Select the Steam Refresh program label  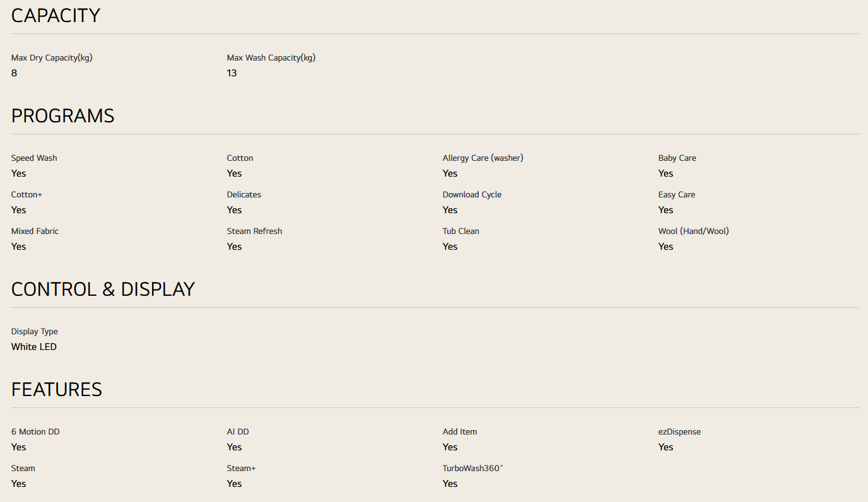[x=254, y=231]
